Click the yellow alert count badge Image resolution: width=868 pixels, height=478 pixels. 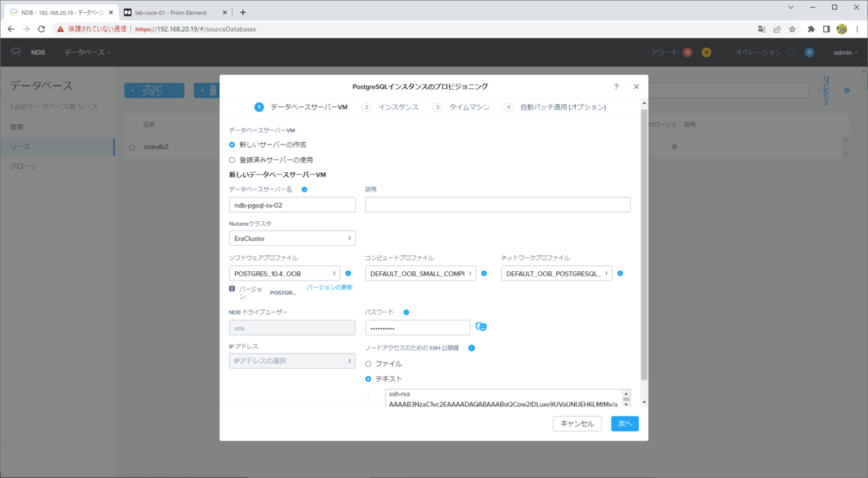coord(706,52)
